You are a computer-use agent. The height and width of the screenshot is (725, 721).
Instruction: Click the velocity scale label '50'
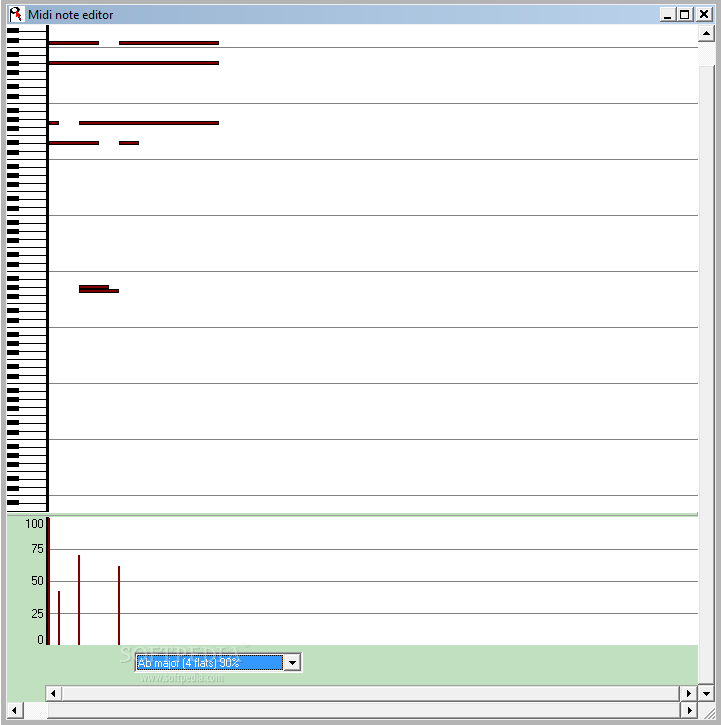pos(37,581)
